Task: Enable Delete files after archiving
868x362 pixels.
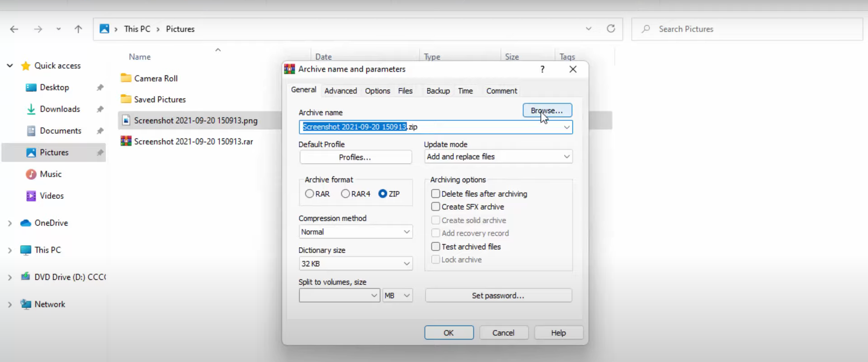Action: tap(436, 194)
